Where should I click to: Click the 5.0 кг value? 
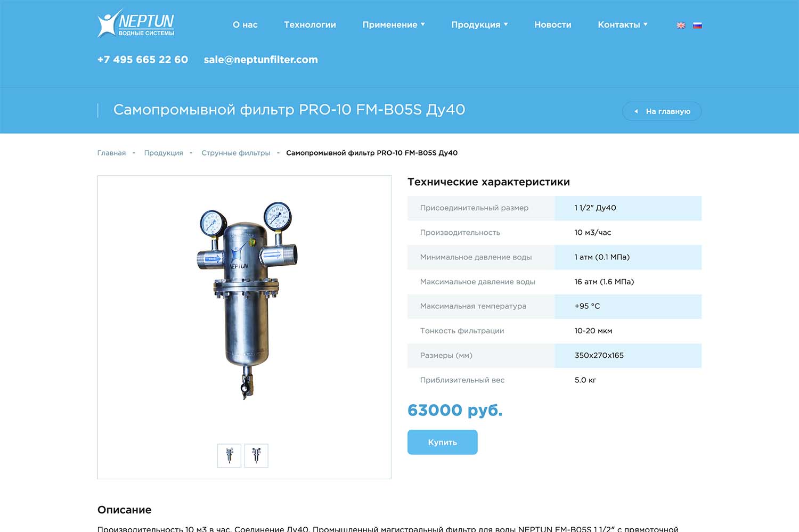(585, 380)
